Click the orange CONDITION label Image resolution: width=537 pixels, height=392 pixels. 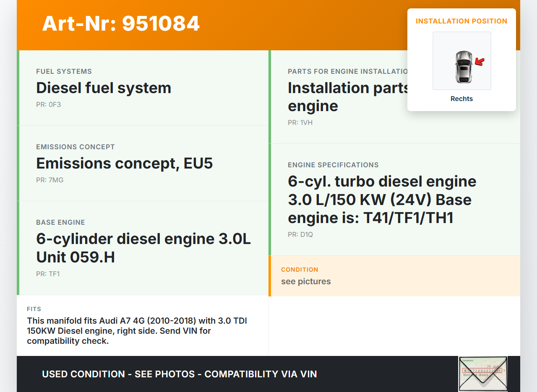point(300,270)
